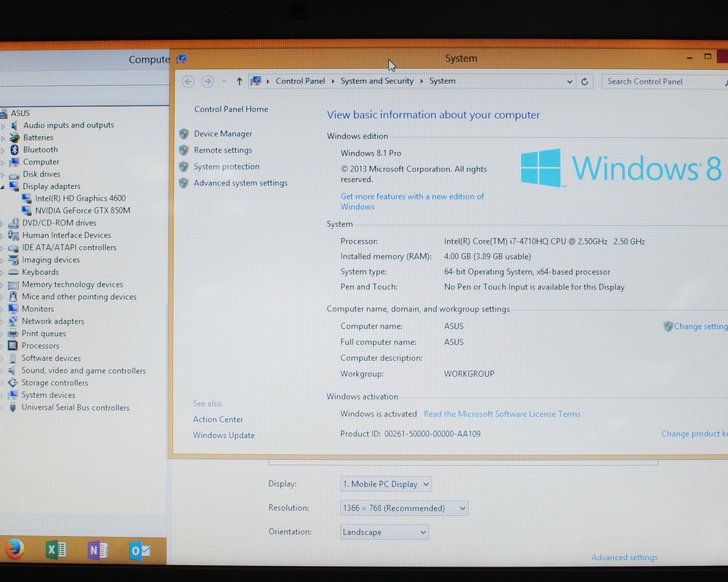This screenshot has width=728, height=582.
Task: Click the shield icon beside Device Manager
Action: (x=184, y=134)
